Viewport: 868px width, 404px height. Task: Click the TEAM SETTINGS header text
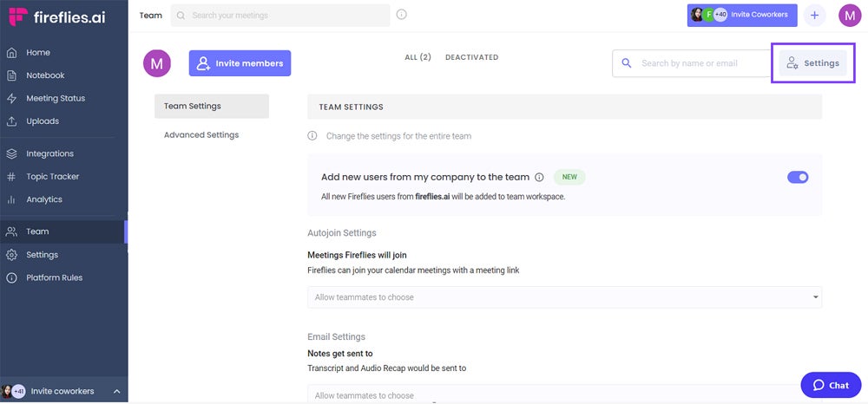[351, 107]
